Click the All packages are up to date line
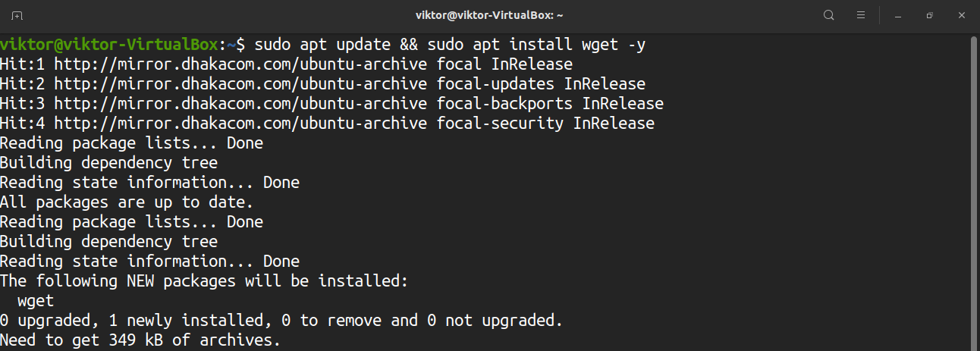 point(127,202)
